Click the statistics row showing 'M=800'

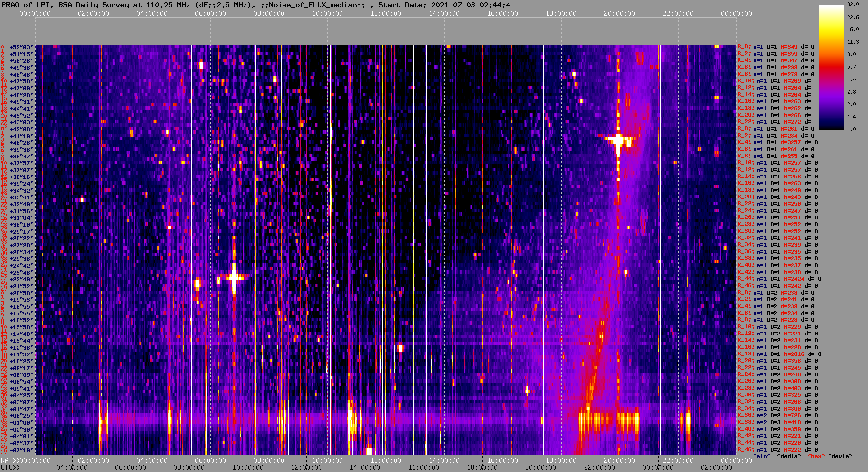click(x=778, y=409)
